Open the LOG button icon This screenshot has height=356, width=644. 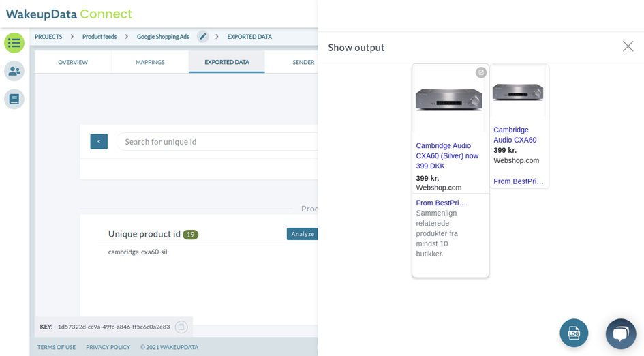point(574,333)
